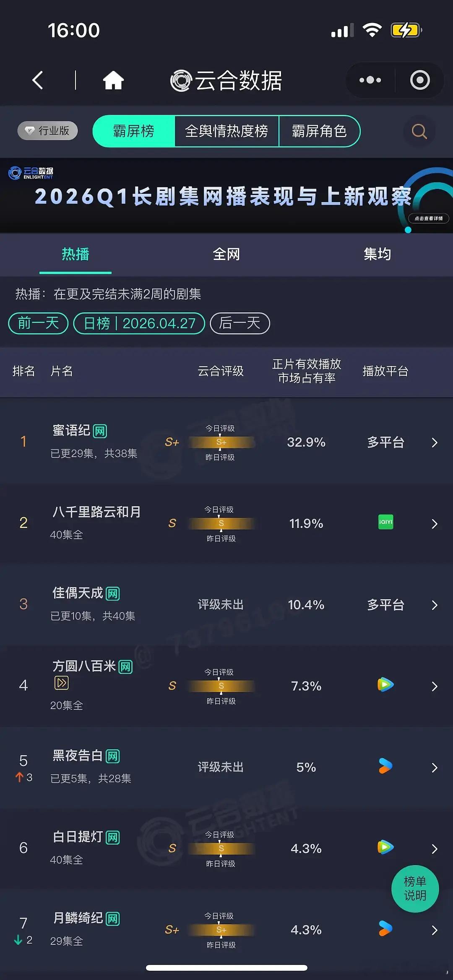Tap the 前一天 button
The width and height of the screenshot is (453, 980).
coord(37,323)
